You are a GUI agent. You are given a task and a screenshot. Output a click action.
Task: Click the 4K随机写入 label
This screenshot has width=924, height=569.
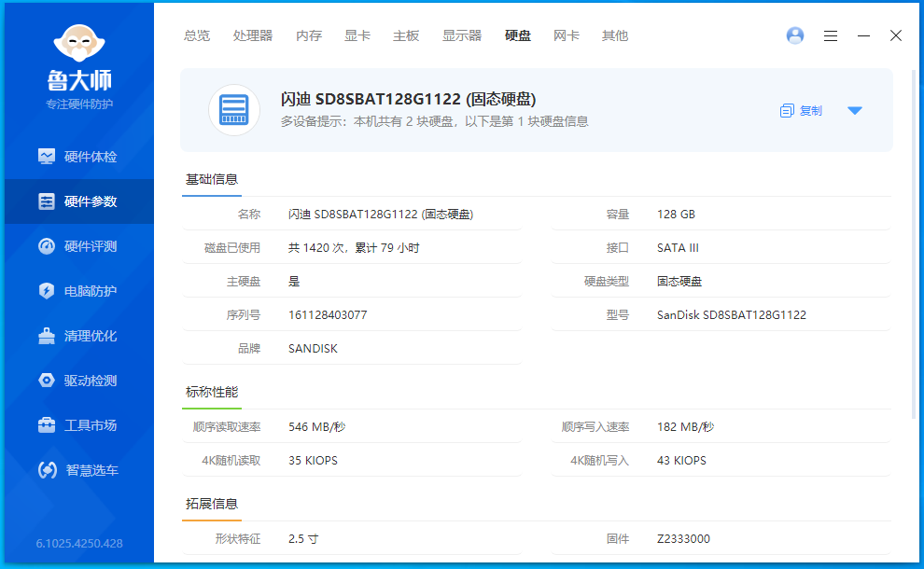[x=599, y=461]
